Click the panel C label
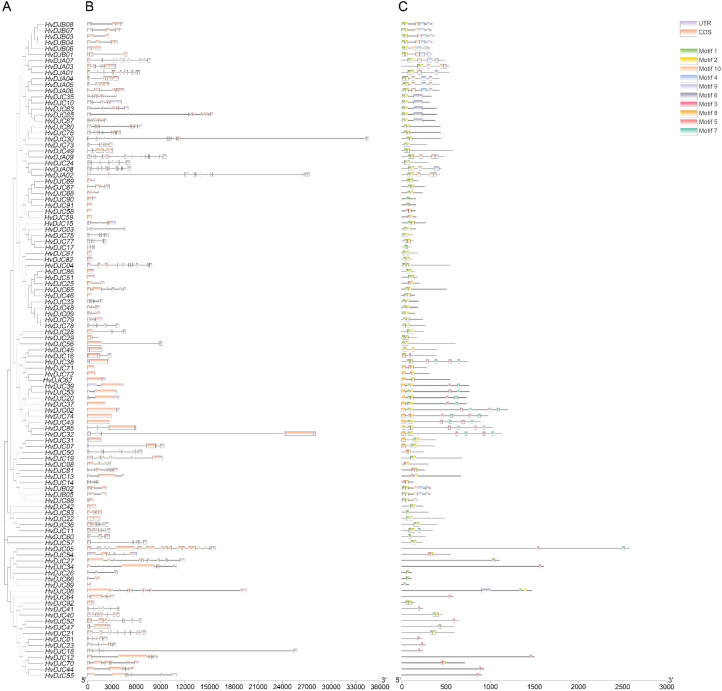 pos(403,6)
